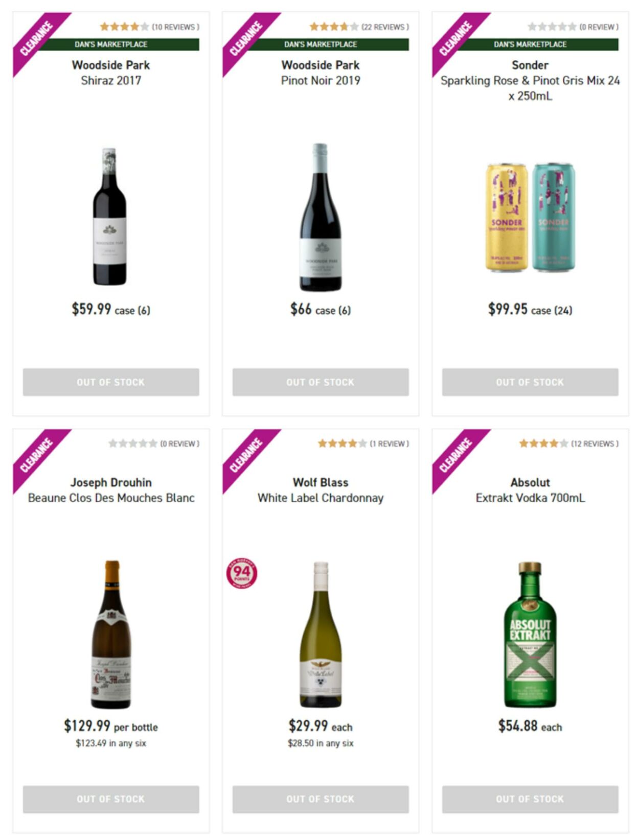This screenshot has width=639, height=840.
Task: Open Sonder Sparkling Rose & Pinot Gris title
Action: coord(530,80)
